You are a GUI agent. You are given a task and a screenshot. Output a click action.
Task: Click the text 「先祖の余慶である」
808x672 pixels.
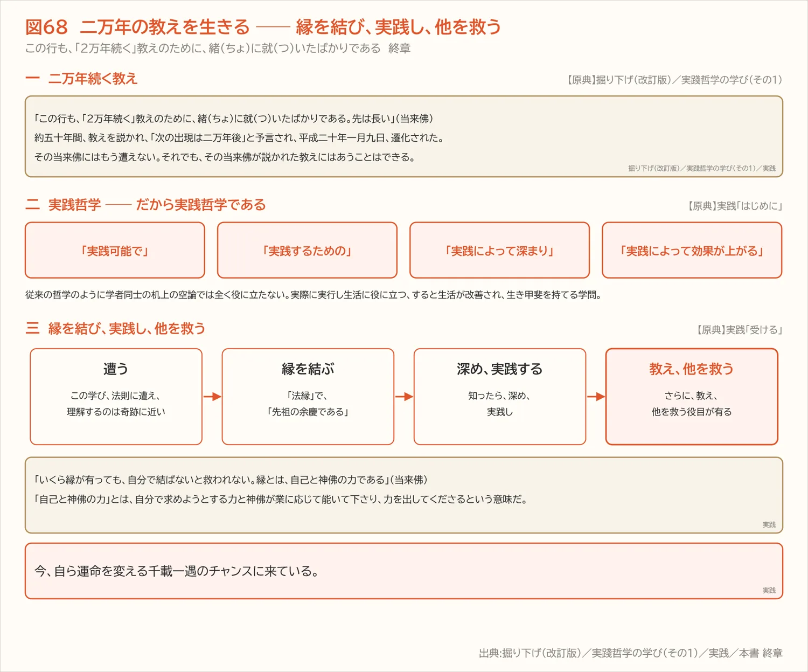point(308,412)
